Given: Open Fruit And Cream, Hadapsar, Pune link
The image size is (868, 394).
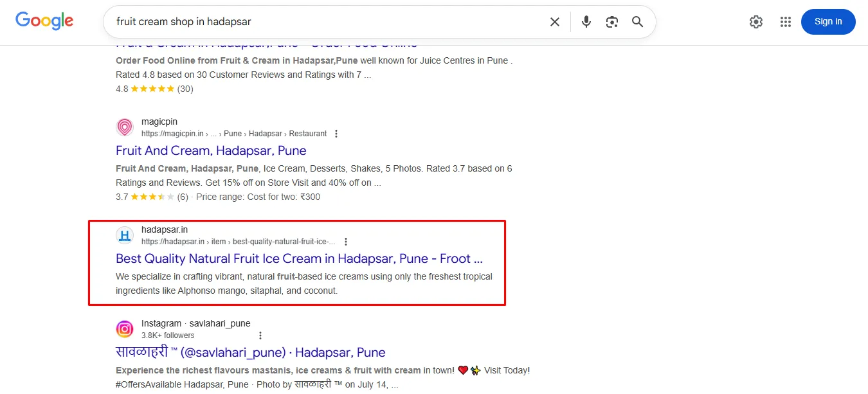Looking at the screenshot, I should [x=211, y=150].
